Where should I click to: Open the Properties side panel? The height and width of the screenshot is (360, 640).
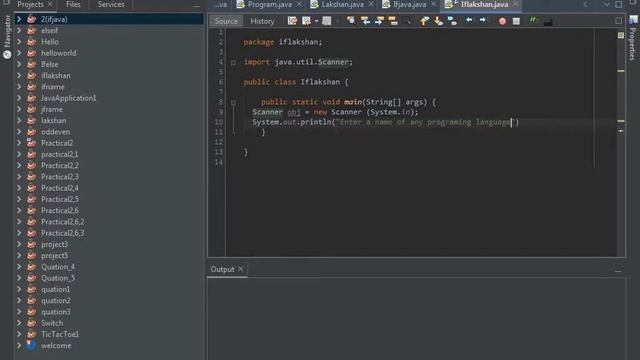pos(633,39)
